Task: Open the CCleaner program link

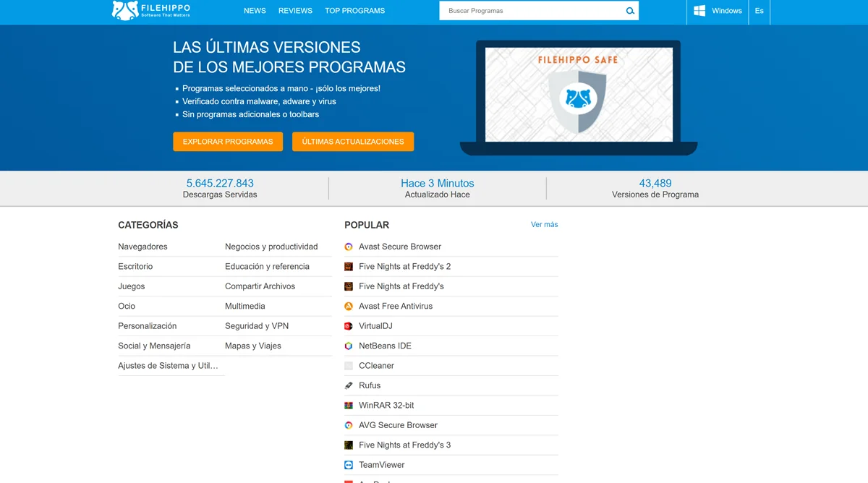Action: point(376,366)
